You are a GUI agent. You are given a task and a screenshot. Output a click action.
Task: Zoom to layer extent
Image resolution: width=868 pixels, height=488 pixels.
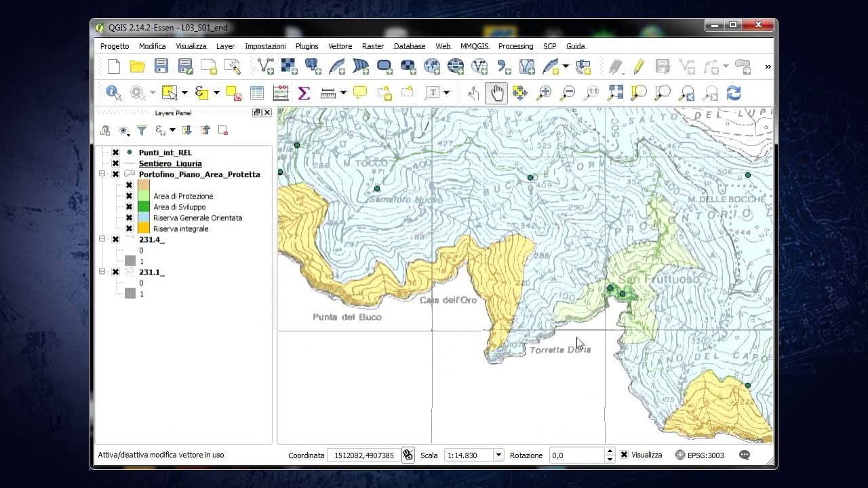click(x=663, y=93)
